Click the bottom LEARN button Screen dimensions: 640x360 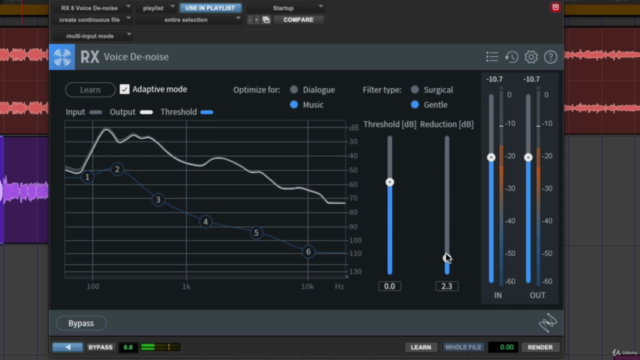(421, 347)
